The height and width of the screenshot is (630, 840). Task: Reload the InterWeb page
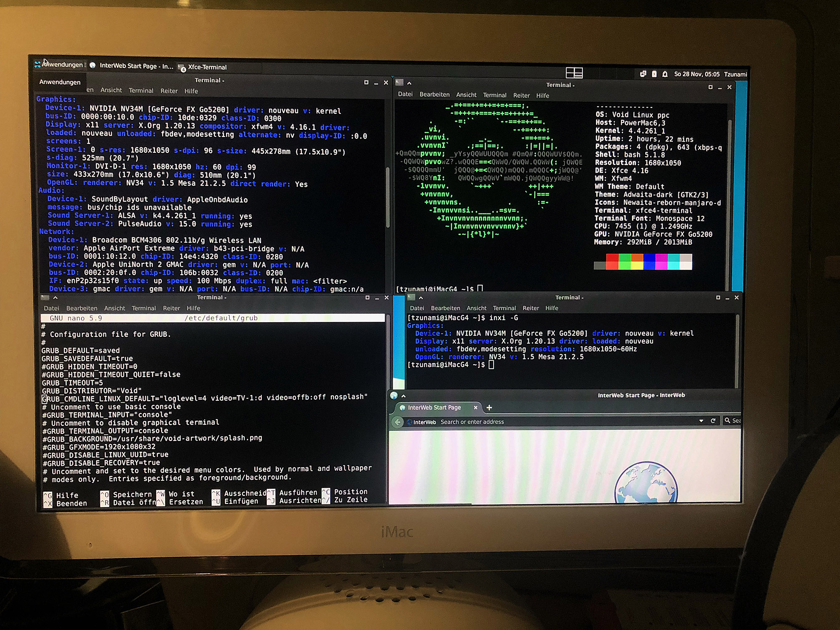click(713, 420)
